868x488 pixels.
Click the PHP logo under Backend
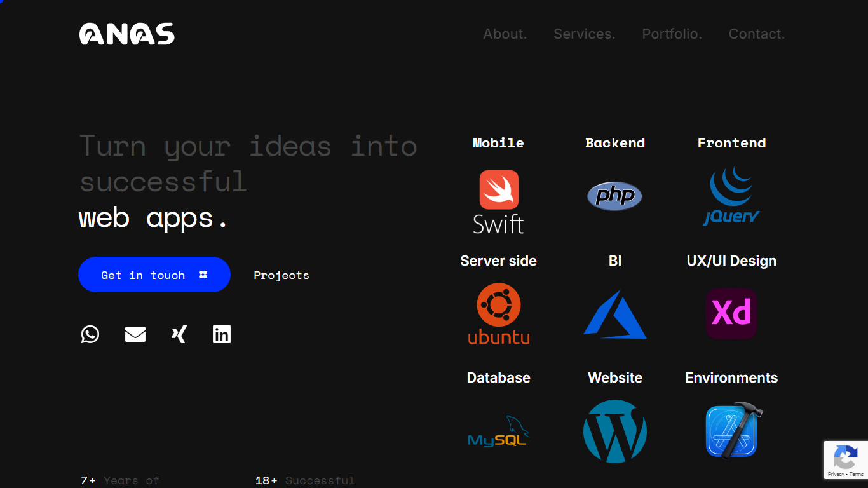[614, 196]
